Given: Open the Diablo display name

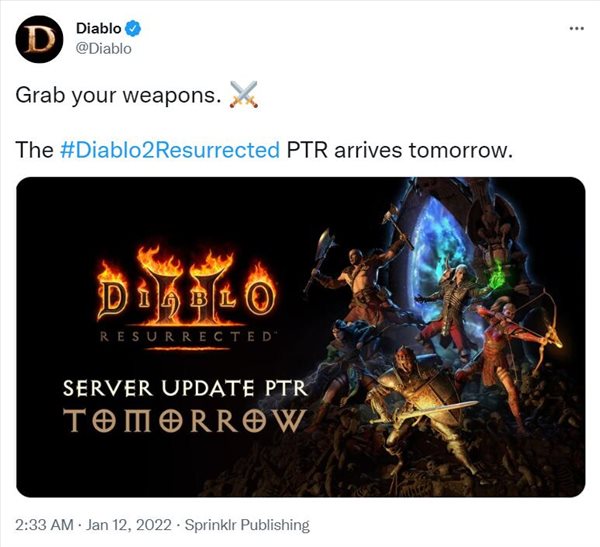Looking at the screenshot, I should pos(98,28).
